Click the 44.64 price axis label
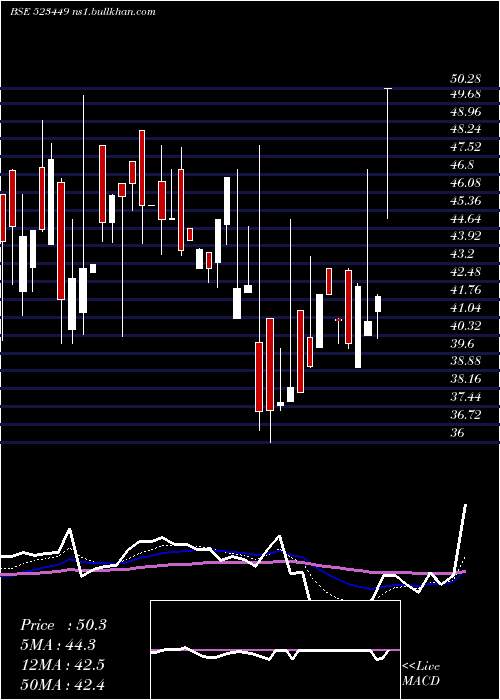This screenshot has width=500, height=700. point(466,219)
